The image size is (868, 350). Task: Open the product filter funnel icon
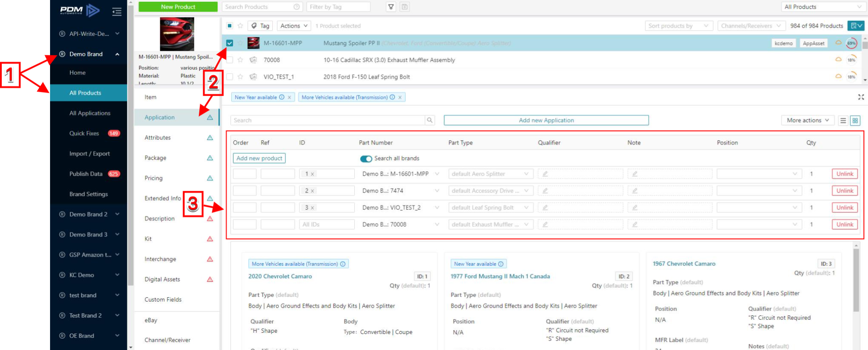[x=391, y=7]
